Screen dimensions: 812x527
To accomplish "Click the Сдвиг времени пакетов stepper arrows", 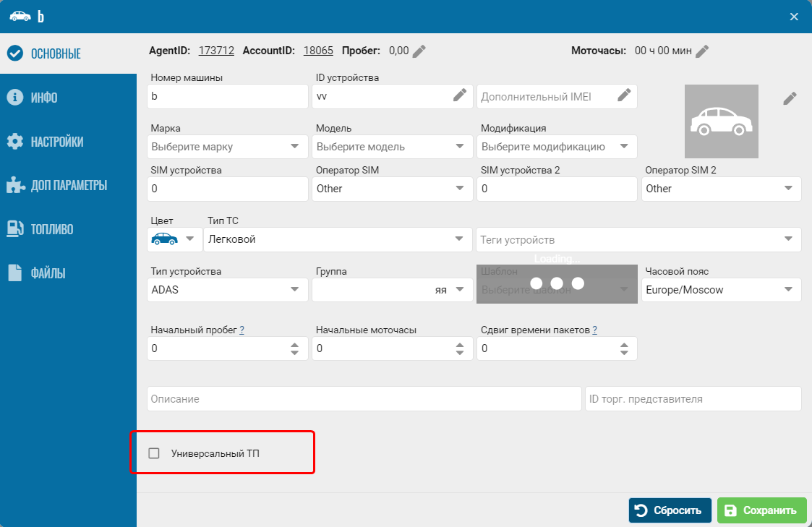I will tap(624, 348).
